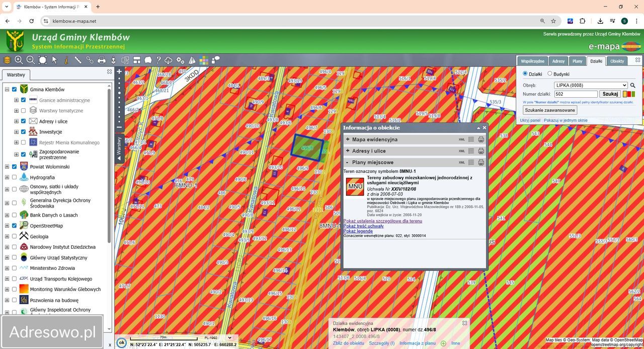
Task: Collapse the Plany miejscowe section
Action: (348, 163)
